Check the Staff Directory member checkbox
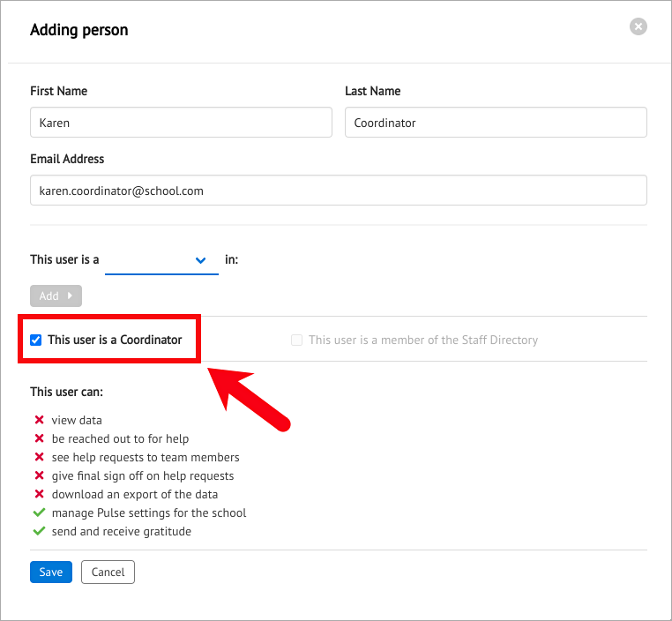The width and height of the screenshot is (672, 621). coord(296,340)
